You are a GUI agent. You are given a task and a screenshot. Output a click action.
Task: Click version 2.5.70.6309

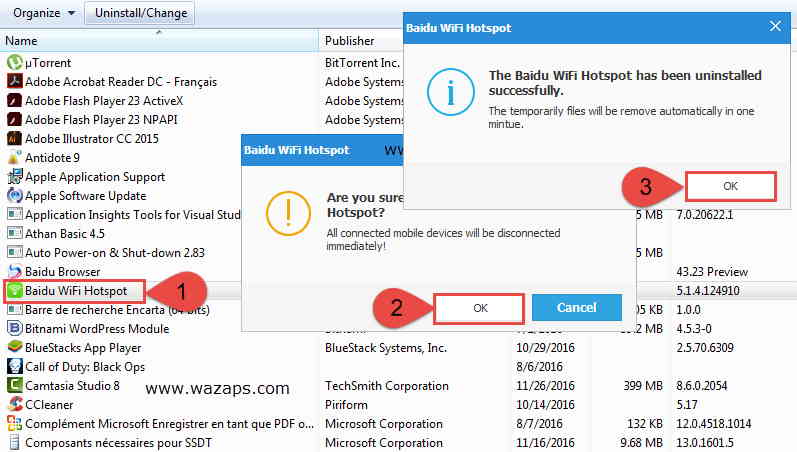[x=704, y=348]
